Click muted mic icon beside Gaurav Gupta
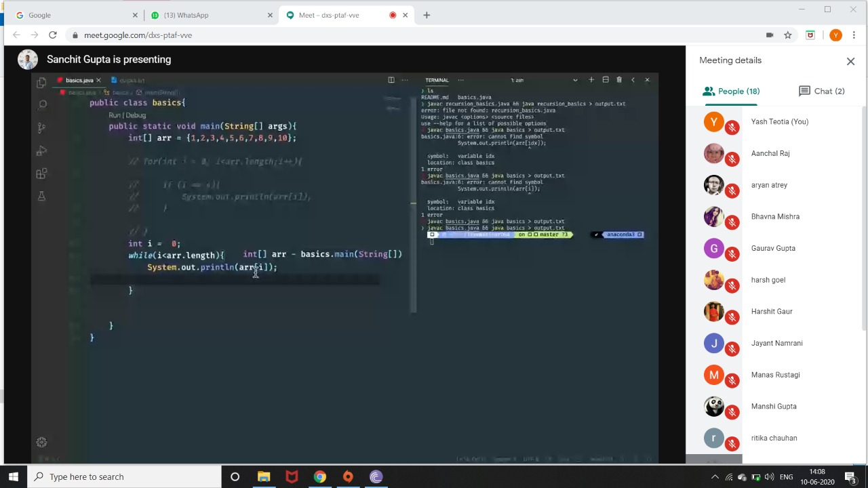 (x=732, y=254)
